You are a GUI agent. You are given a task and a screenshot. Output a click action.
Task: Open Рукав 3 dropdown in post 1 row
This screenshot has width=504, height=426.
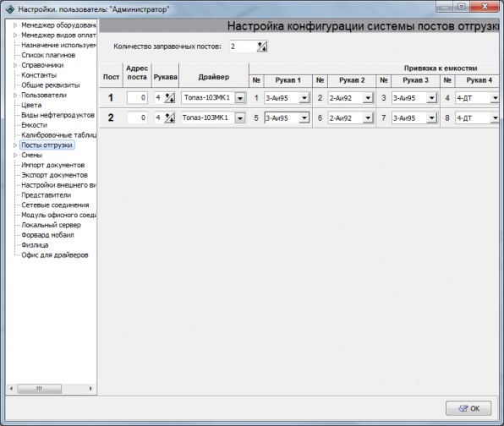tap(431, 98)
